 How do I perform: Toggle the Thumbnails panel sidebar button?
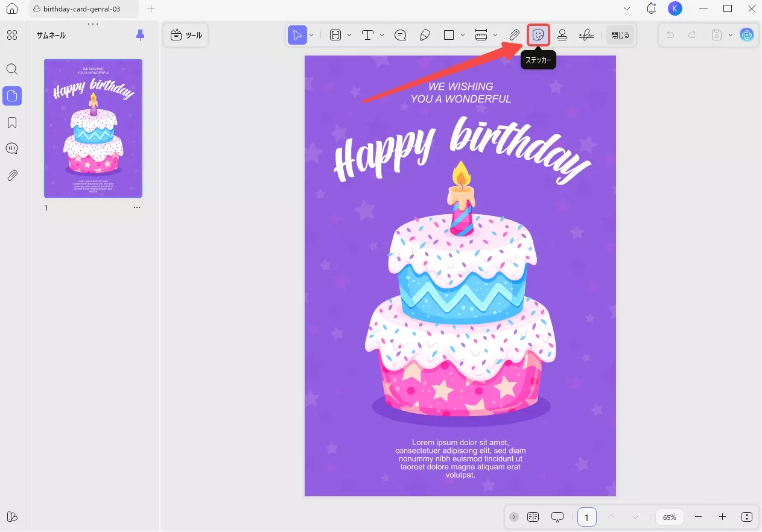point(12,95)
